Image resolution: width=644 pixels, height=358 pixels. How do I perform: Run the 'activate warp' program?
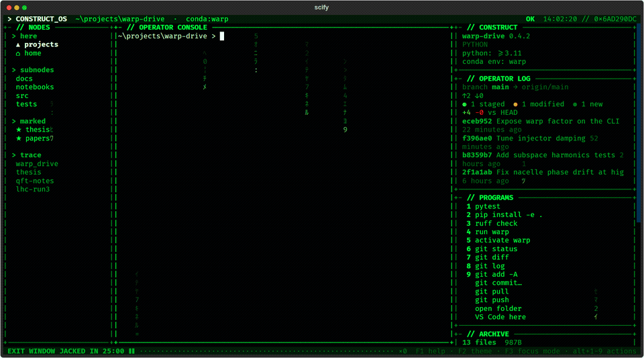pos(498,240)
